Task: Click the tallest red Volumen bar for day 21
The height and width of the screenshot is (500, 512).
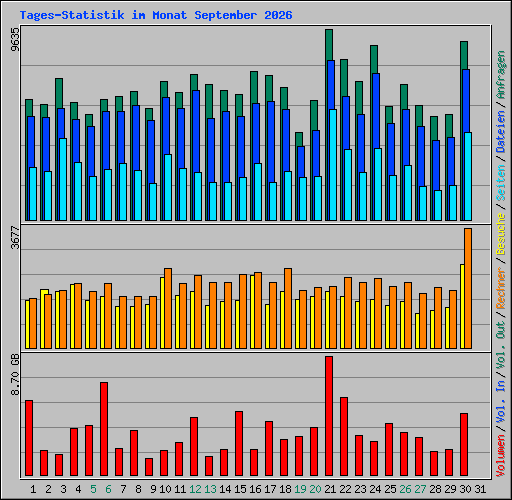Action: [x=329, y=416]
